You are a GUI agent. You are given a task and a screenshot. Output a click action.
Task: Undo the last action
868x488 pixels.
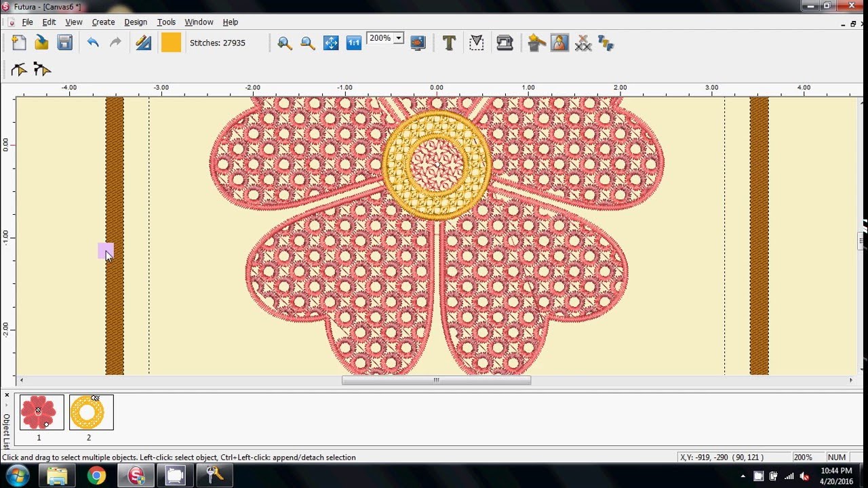click(x=93, y=43)
